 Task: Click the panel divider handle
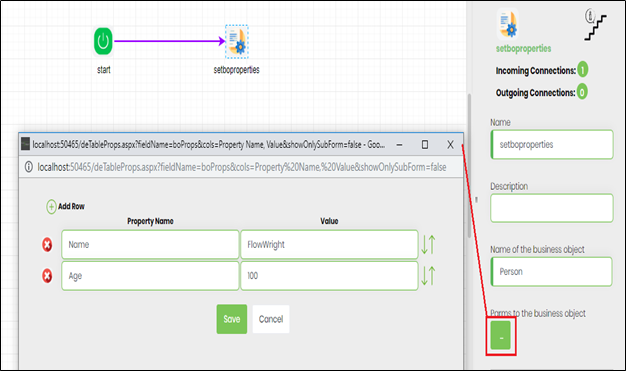click(x=476, y=199)
